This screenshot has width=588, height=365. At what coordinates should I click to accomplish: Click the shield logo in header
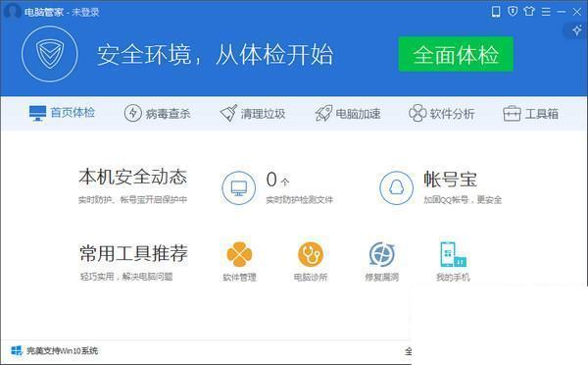coord(50,54)
